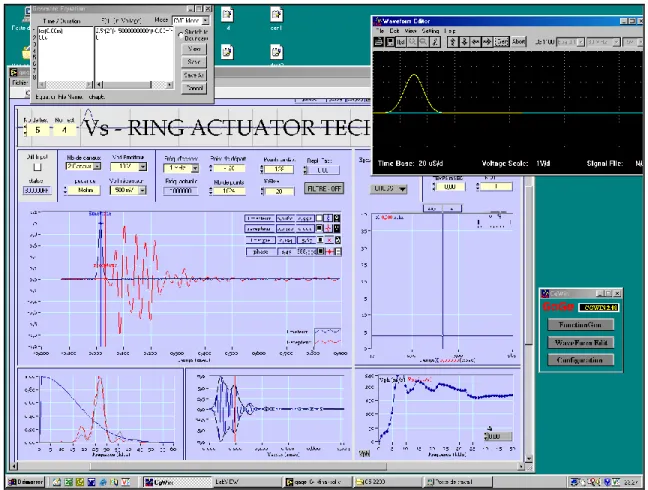Click the 'Prise de départ' value field

tap(229, 169)
